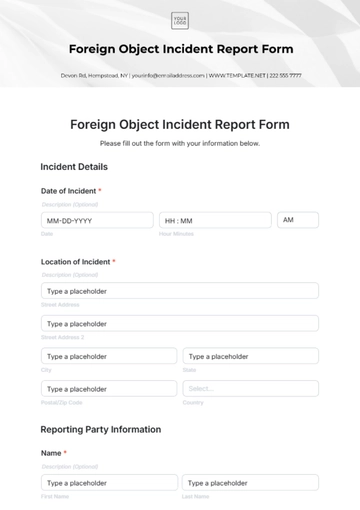360x510 pixels.
Task: Click the State input field
Action: [x=251, y=356]
